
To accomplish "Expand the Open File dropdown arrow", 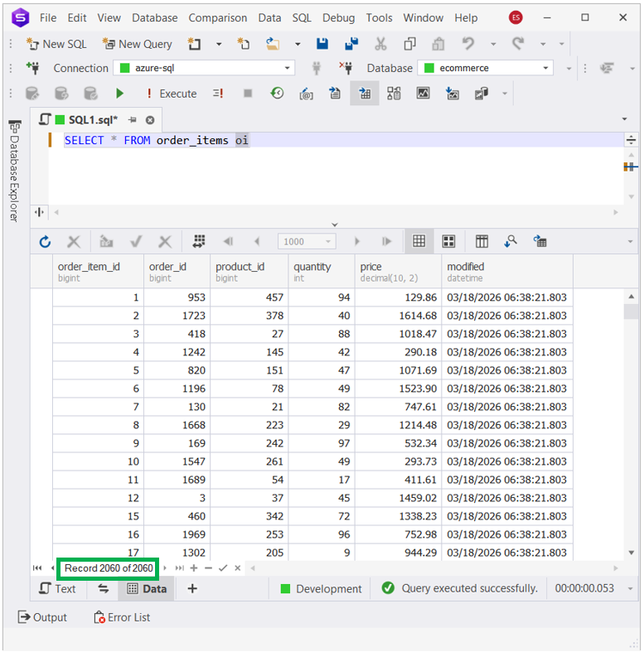I will point(298,44).
